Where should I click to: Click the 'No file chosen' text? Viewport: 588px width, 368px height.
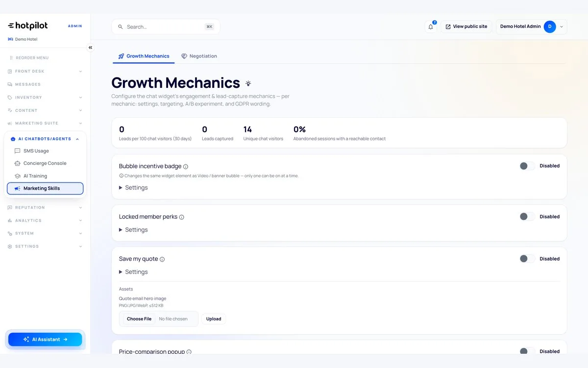point(173,319)
